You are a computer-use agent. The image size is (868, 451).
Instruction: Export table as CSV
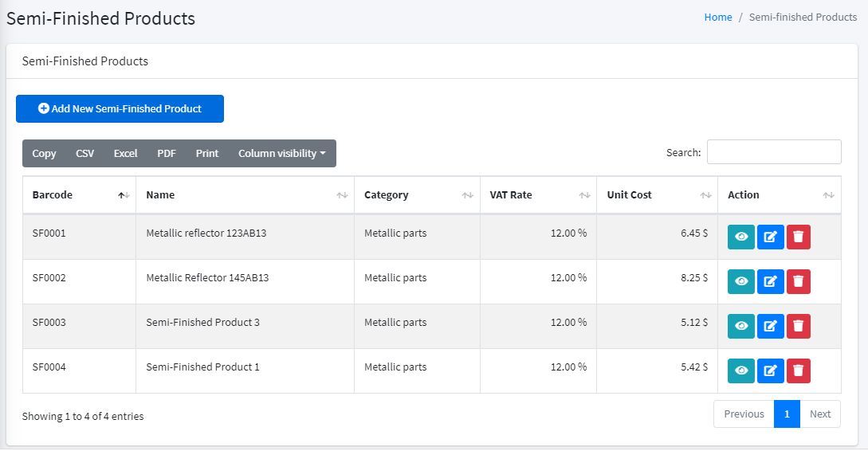tap(84, 154)
